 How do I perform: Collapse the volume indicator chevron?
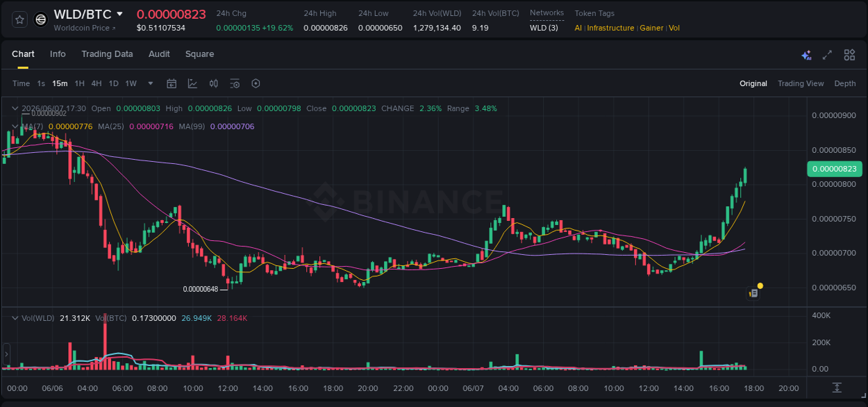(15, 317)
